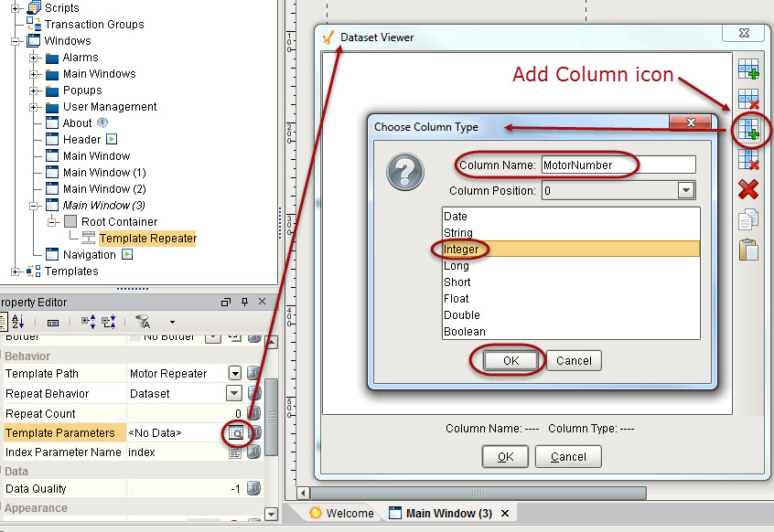774x532 pixels.
Task: Open the Column Position dropdown
Action: tap(686, 191)
